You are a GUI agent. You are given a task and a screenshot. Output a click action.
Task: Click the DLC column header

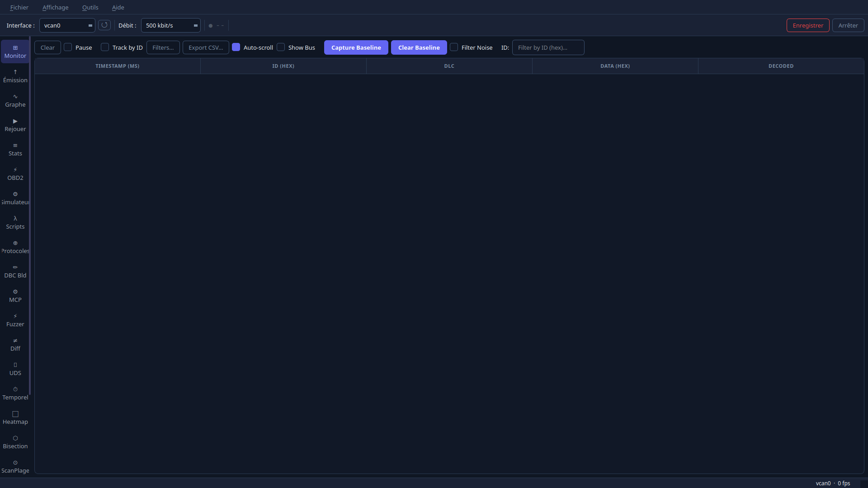[x=449, y=66]
